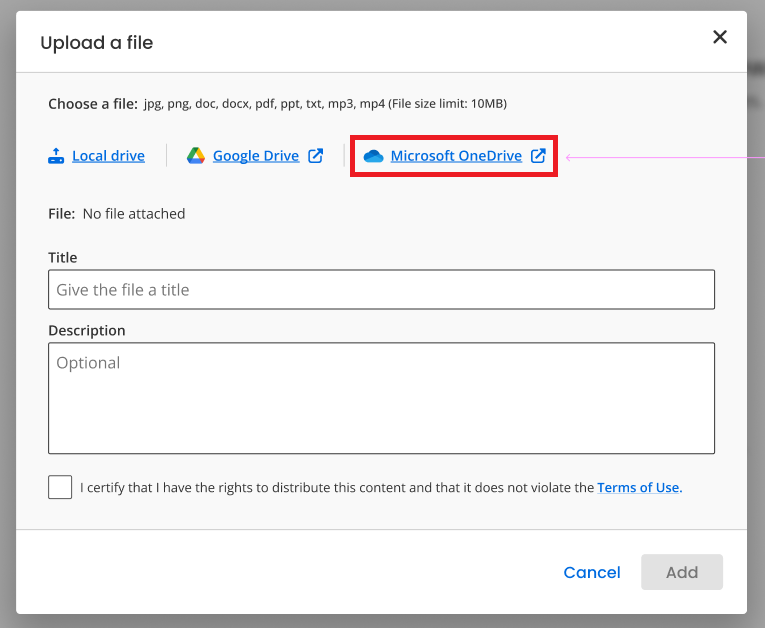Click external link icon beside Microsoft OneDrive
The image size is (765, 628).
pos(538,156)
